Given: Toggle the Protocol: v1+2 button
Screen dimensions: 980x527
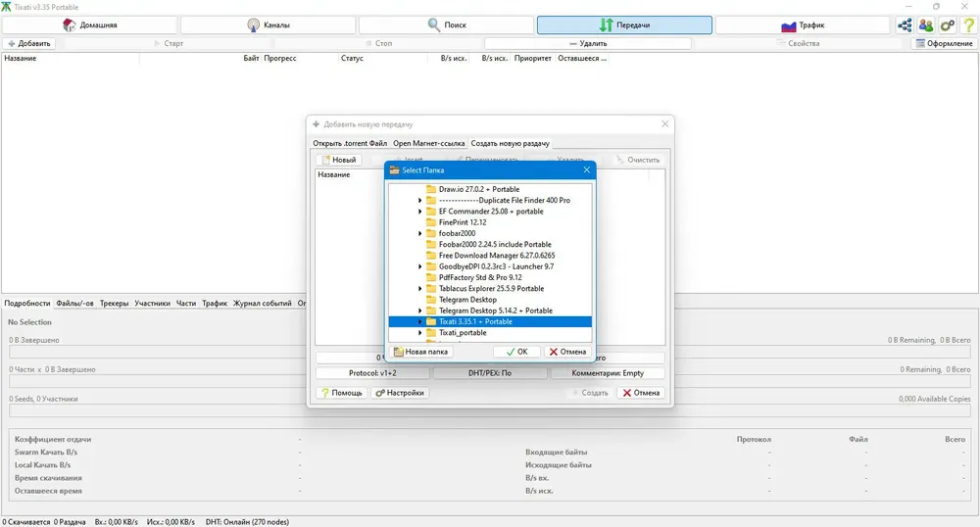Looking at the screenshot, I should pyautogui.click(x=372, y=373).
